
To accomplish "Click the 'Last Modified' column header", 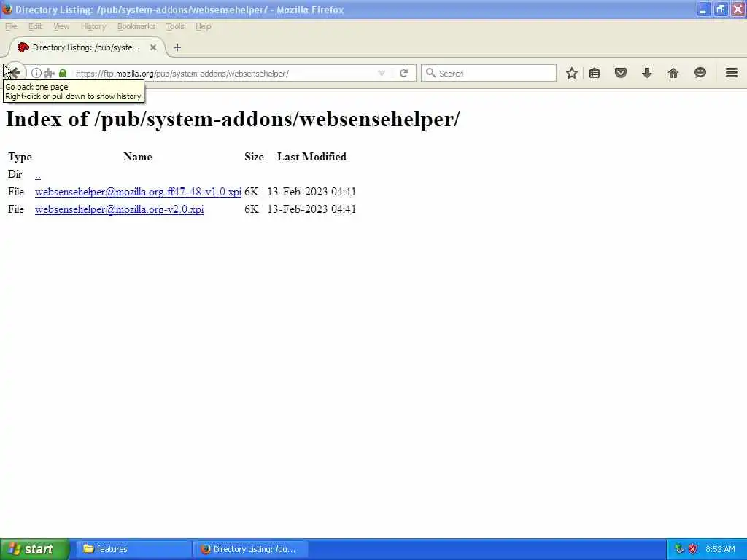I will pos(311,157).
